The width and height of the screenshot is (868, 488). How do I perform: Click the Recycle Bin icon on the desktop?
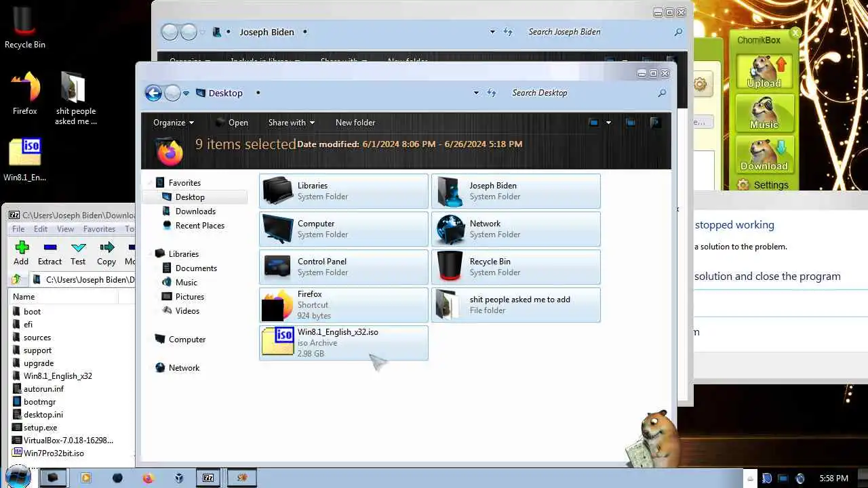pyautogui.click(x=25, y=28)
